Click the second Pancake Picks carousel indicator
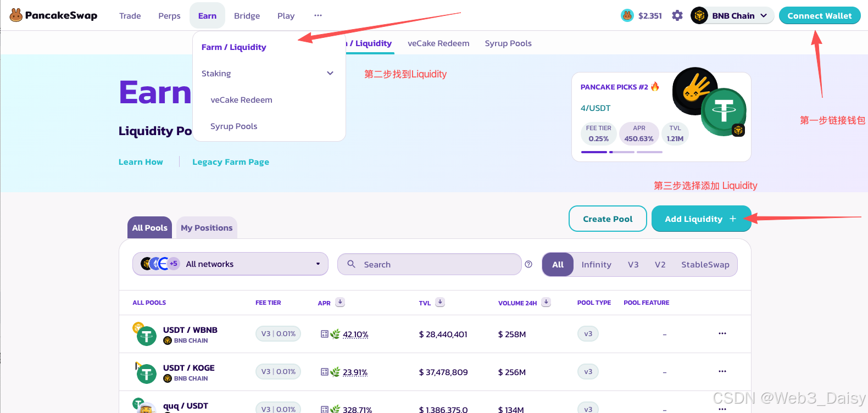The height and width of the screenshot is (413, 868). pos(622,152)
